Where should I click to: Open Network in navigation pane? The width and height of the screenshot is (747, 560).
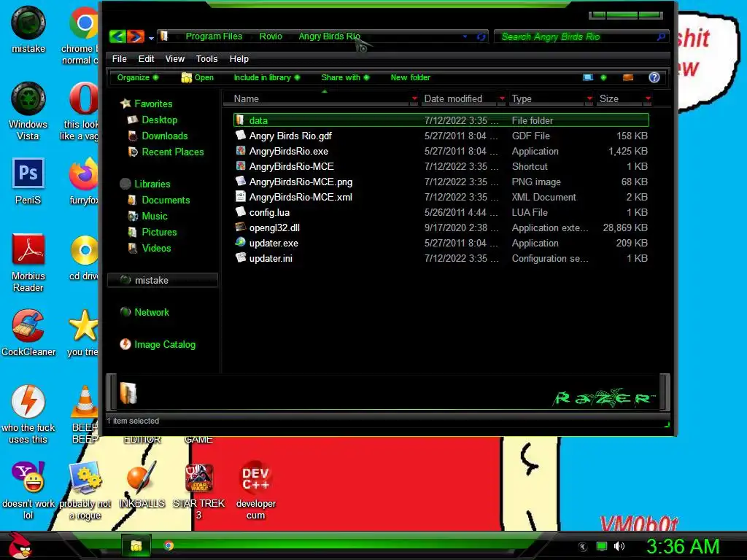(145, 312)
